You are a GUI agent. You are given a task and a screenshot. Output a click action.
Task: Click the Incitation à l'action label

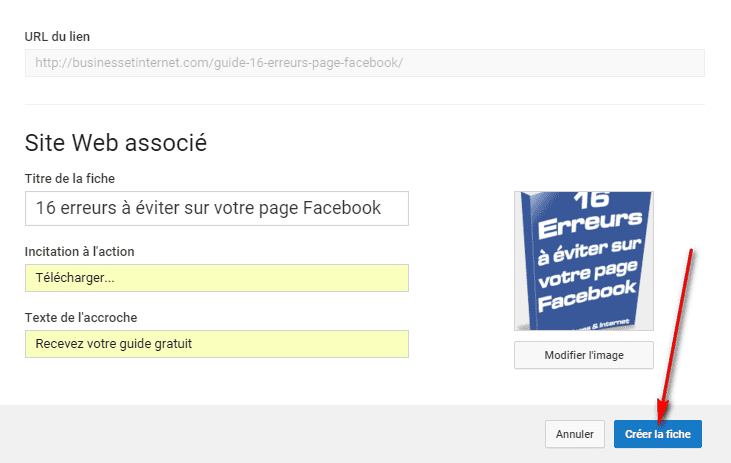coord(79,252)
